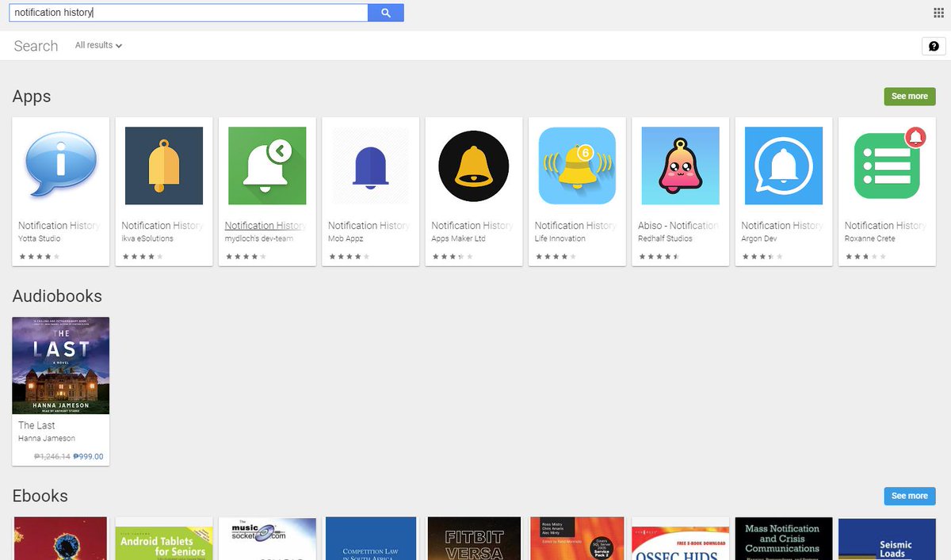Open Apps Maker Ltd black circle bell icon
This screenshot has height=560, width=951.
[x=474, y=166]
